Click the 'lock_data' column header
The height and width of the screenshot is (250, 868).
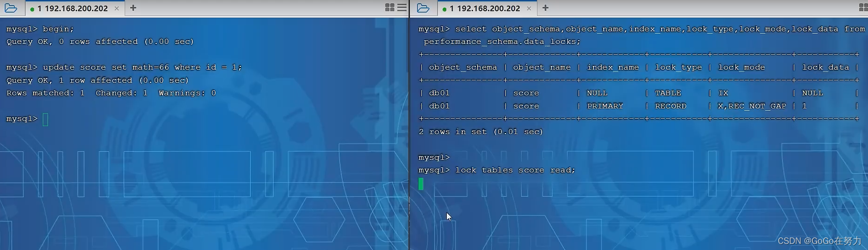[826, 67]
